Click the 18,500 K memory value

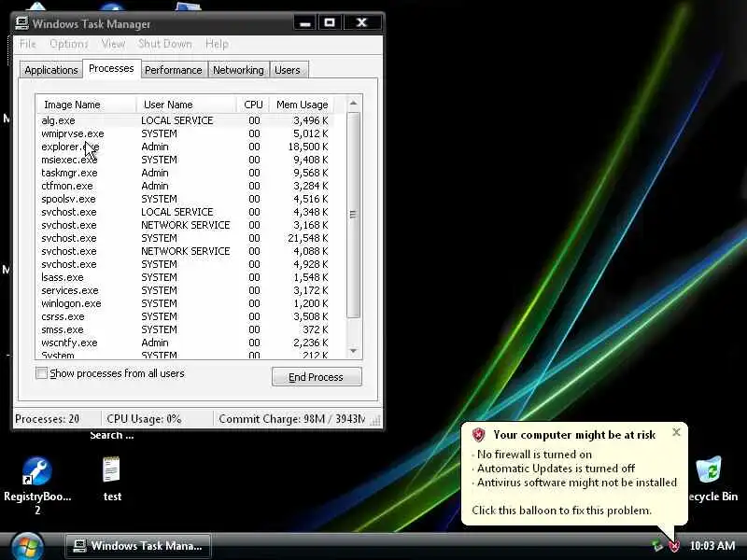[x=308, y=147]
